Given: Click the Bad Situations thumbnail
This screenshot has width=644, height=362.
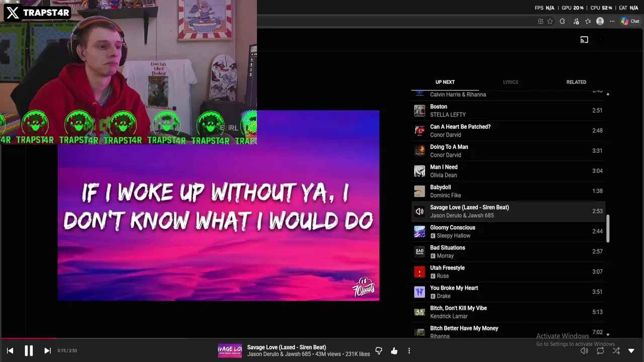Looking at the screenshot, I should pyautogui.click(x=419, y=251).
